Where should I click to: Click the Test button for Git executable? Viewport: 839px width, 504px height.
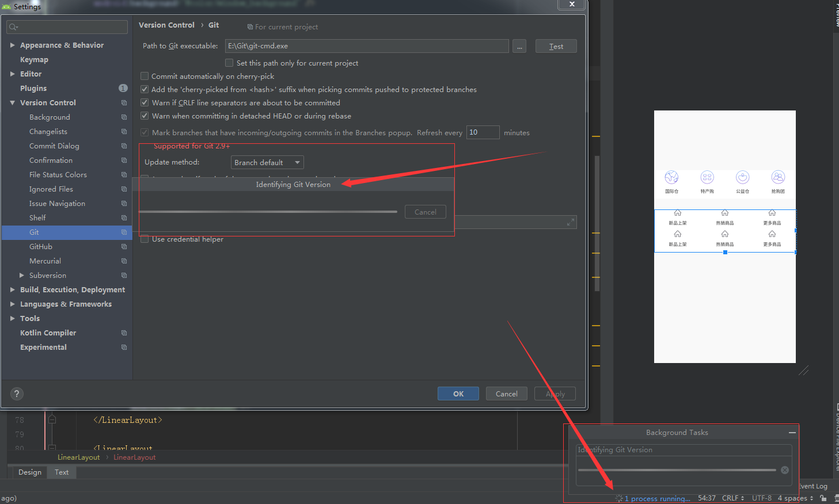pyautogui.click(x=556, y=46)
